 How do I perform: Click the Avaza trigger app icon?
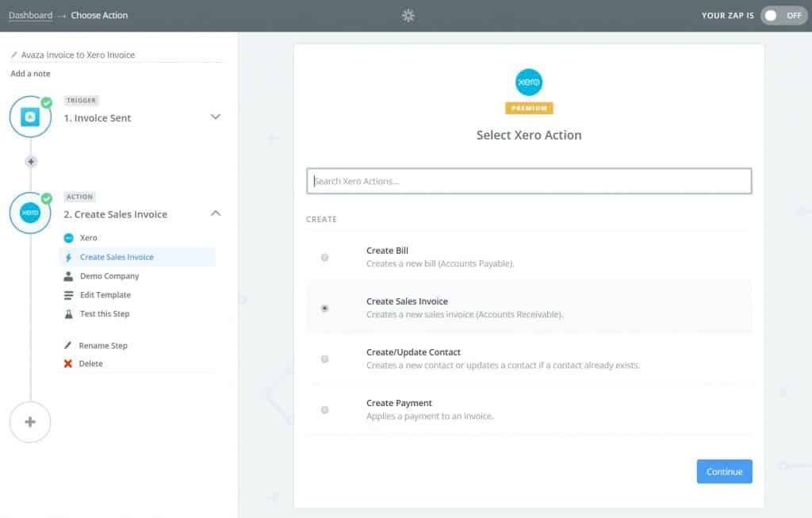tap(30, 117)
